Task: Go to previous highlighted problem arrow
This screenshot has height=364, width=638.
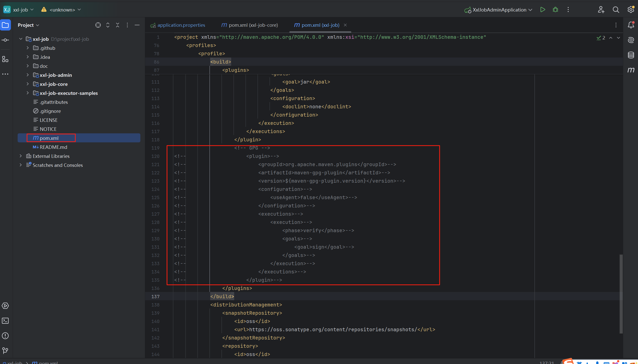Action: 611,38
